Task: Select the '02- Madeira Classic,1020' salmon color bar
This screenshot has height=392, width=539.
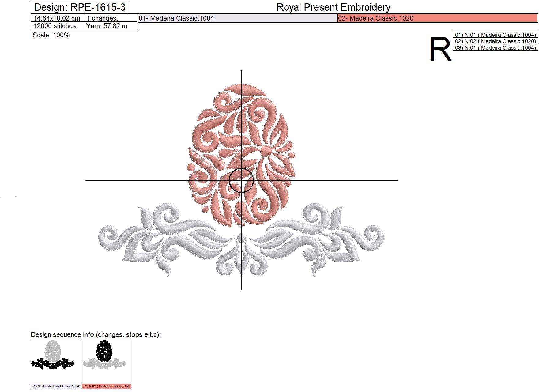Action: [x=438, y=18]
